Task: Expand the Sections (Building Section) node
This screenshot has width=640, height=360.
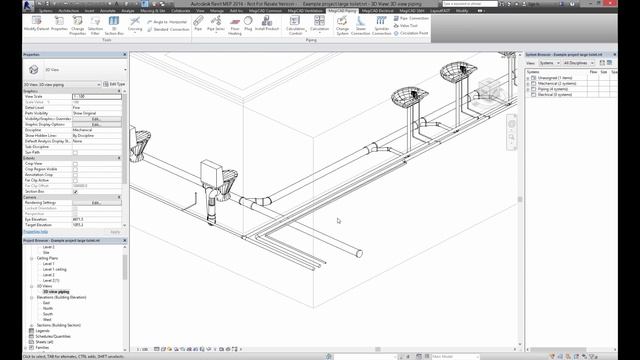Action: (31, 325)
